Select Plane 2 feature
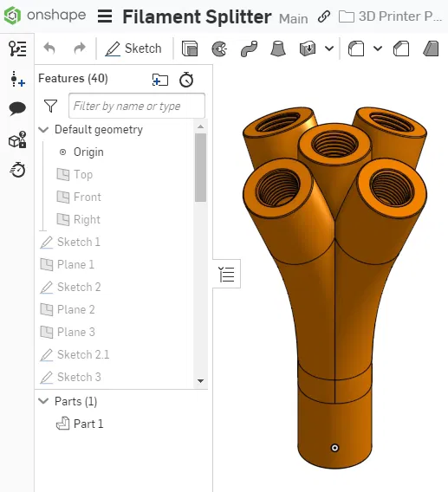The image size is (448, 492). coord(68,310)
